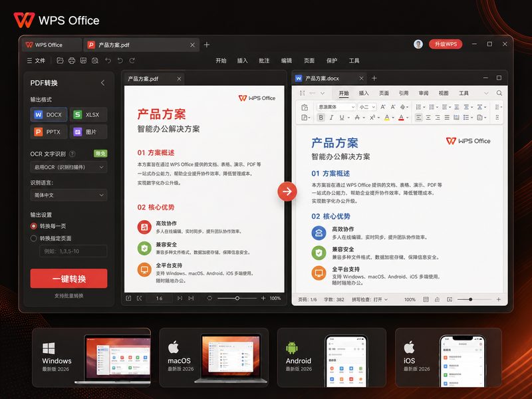The width and height of the screenshot is (532, 399).
Task: Open the 批注 menu in PDF toolbar
Action: point(264,61)
